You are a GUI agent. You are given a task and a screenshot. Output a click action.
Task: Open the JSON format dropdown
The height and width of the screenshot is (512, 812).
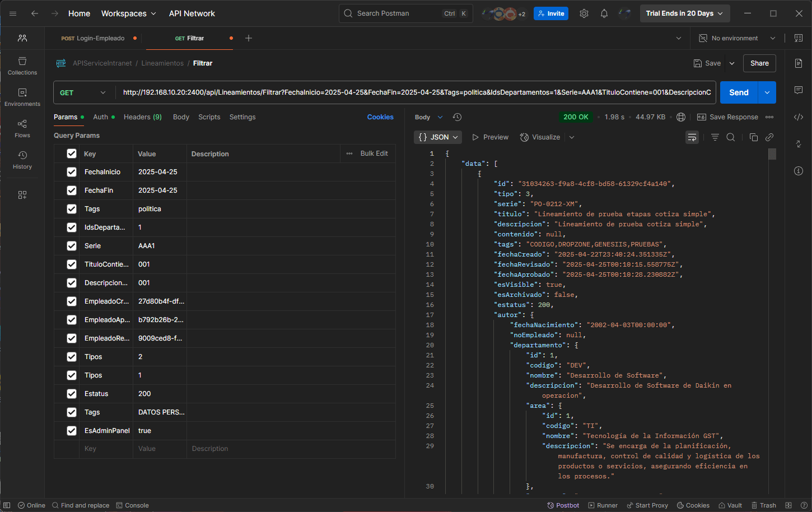pos(438,137)
